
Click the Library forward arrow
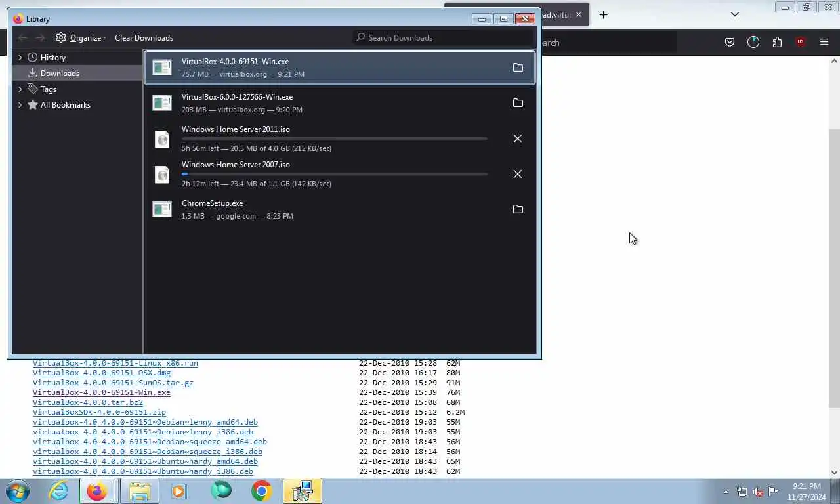click(x=40, y=38)
